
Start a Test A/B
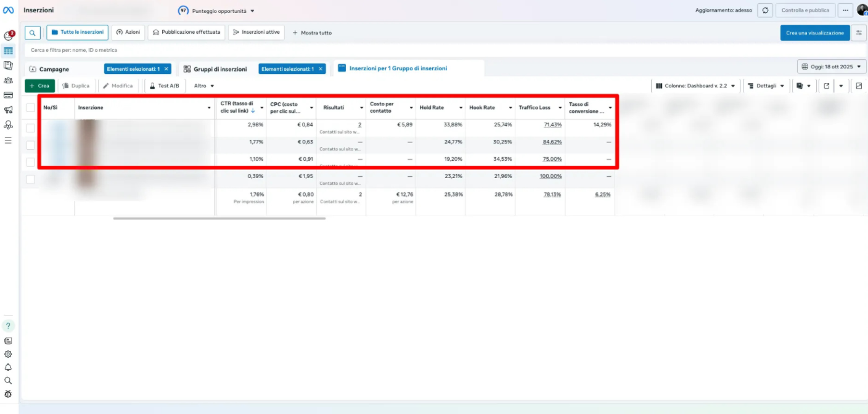[165, 86]
